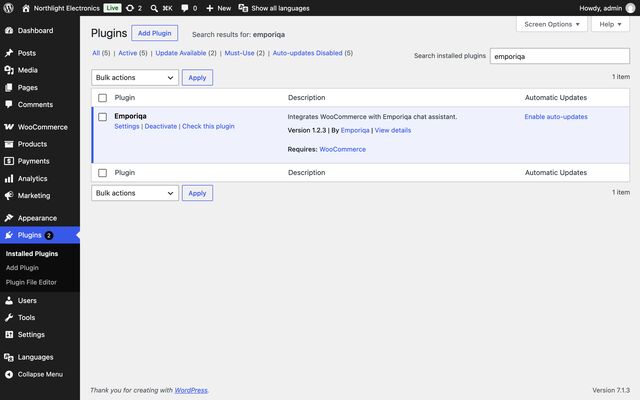Filter plugins by Active (5)
640x400 pixels.
[133, 53]
